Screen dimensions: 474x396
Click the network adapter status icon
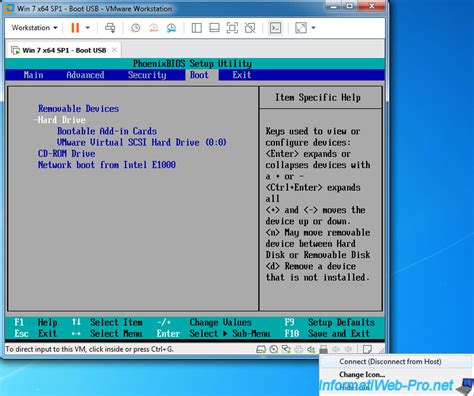[286, 349]
